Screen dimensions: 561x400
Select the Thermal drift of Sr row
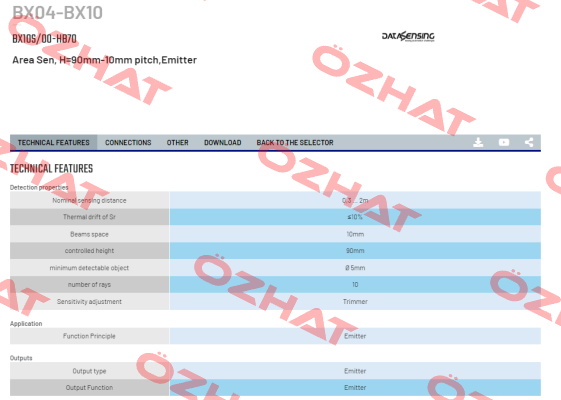pyautogui.click(x=275, y=217)
